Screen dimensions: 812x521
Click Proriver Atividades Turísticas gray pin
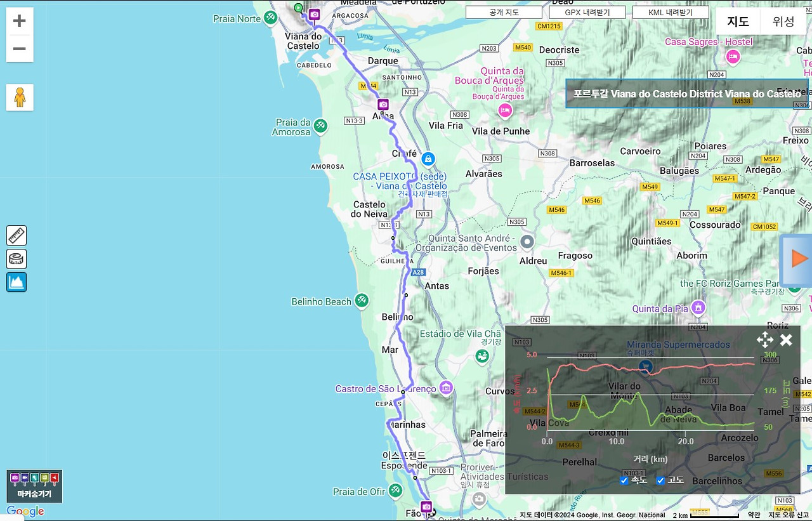(x=479, y=500)
